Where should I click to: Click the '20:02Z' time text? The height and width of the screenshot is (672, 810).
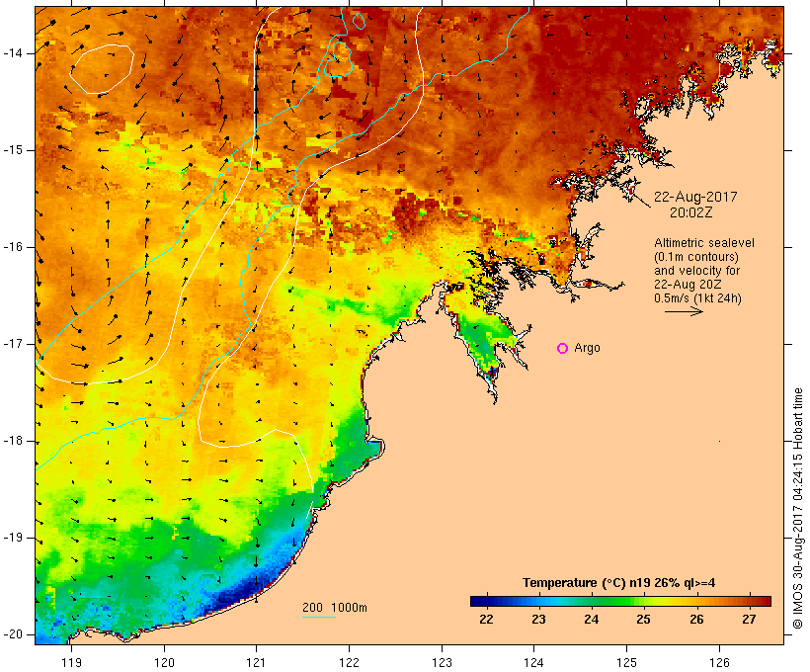691,212
